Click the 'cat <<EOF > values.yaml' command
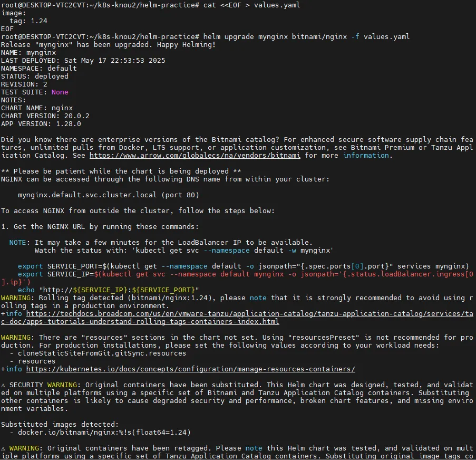The width and height of the screenshot is (476, 460). click(x=251, y=5)
